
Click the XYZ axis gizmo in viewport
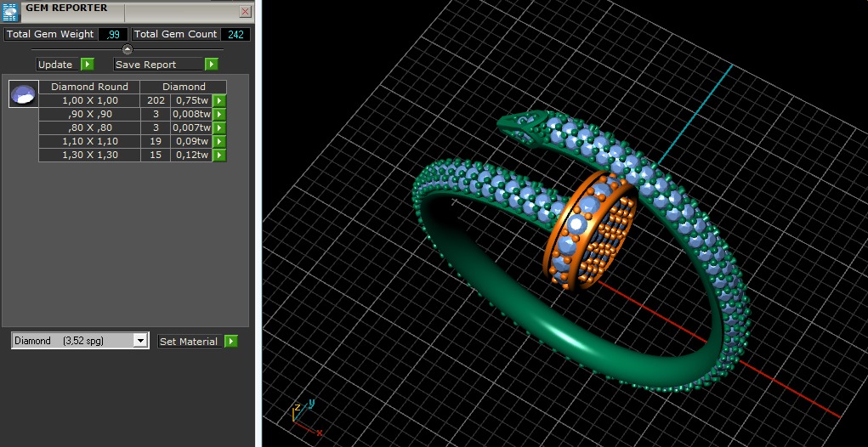[x=307, y=417]
